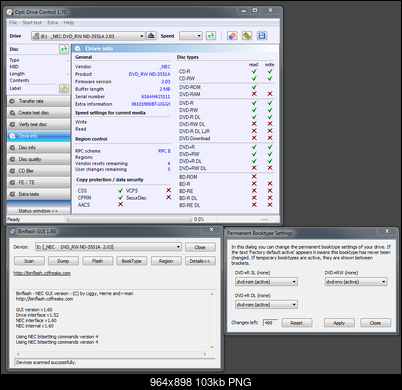Open the Help menu
Viewport: 402px width, 390px height.
pyautogui.click(x=69, y=23)
